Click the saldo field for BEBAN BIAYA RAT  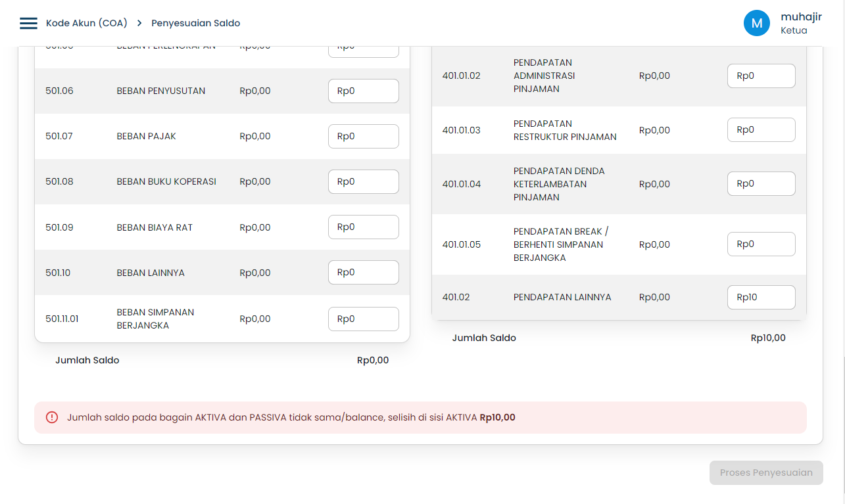pos(363,227)
